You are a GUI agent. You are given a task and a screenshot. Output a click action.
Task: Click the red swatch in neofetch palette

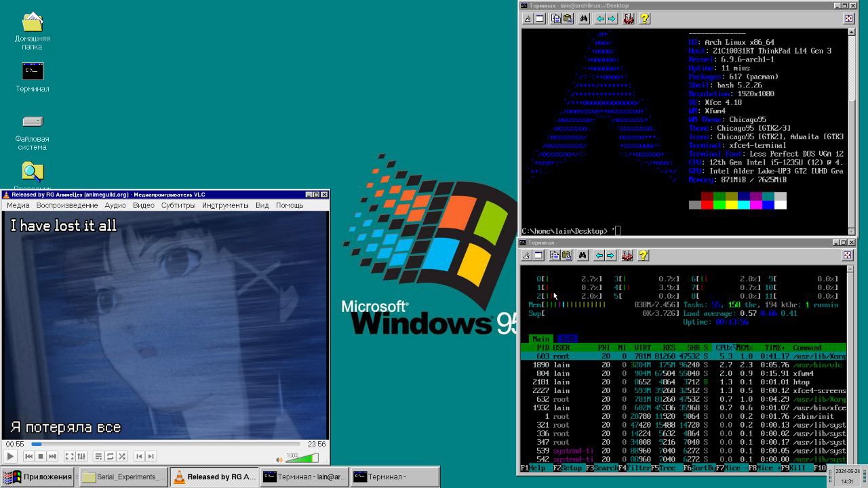[707, 205]
